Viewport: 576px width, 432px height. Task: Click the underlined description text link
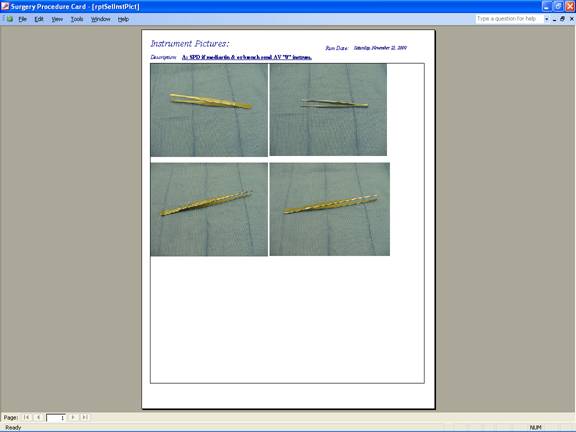click(x=247, y=57)
